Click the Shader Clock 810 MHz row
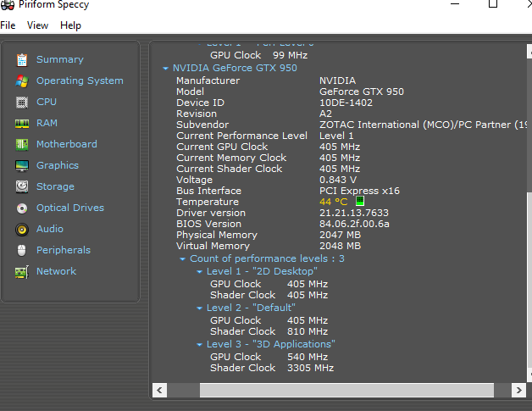The width and height of the screenshot is (532, 411). tap(269, 331)
